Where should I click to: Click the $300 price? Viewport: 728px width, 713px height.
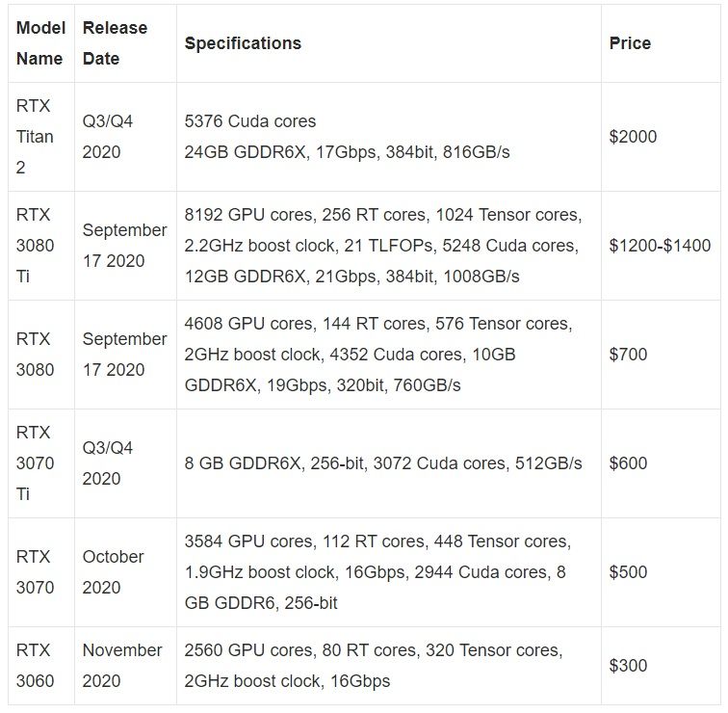pos(628,666)
